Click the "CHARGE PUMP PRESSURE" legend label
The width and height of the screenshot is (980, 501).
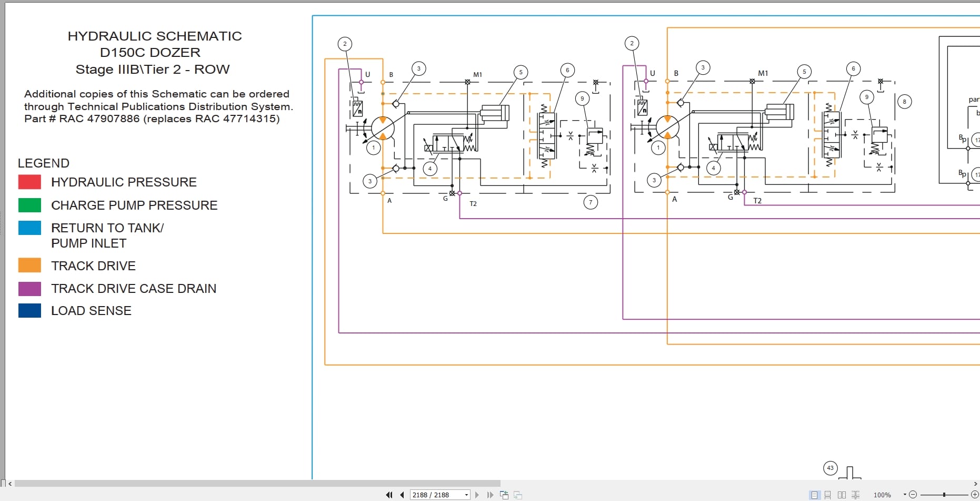[x=134, y=205]
